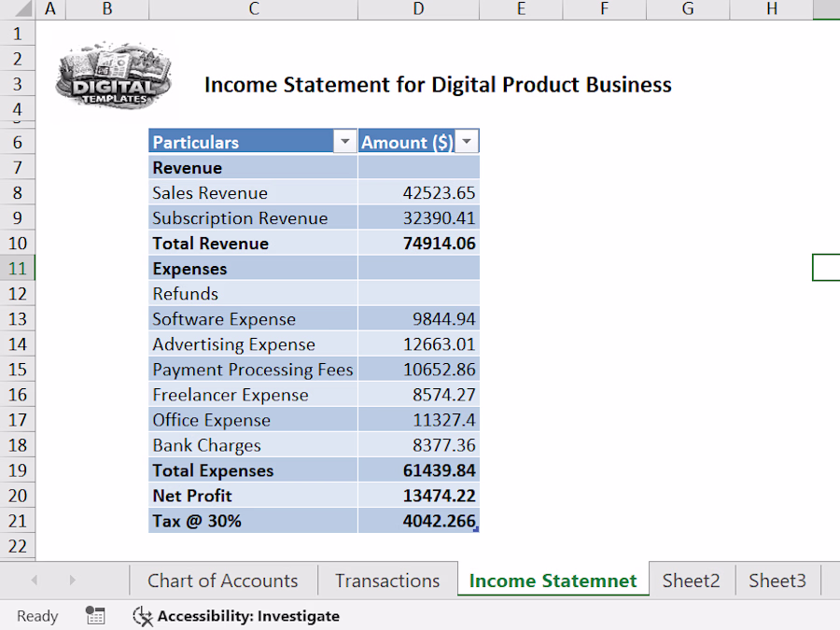840x630 pixels.
Task: Click the accessibility checker icon
Action: (143, 616)
